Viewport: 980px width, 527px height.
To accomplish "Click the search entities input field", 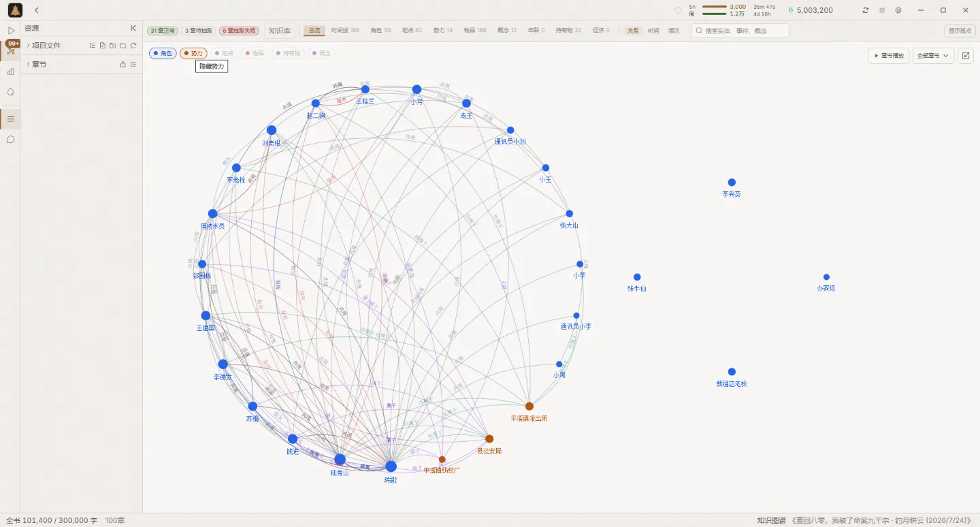I will tap(740, 31).
